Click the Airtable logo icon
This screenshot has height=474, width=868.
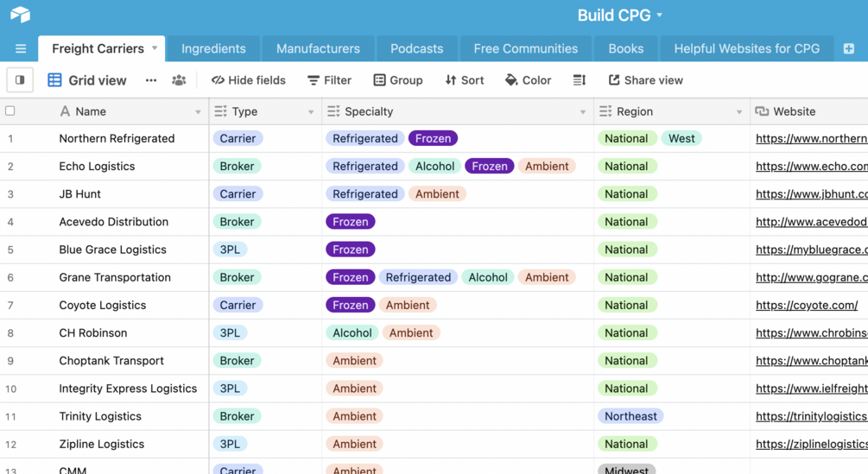click(20, 15)
